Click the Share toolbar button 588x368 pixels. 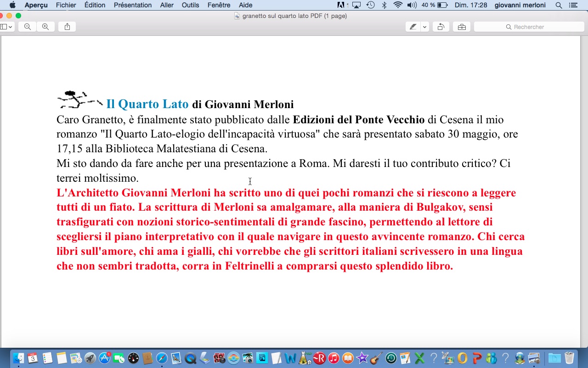(68, 27)
